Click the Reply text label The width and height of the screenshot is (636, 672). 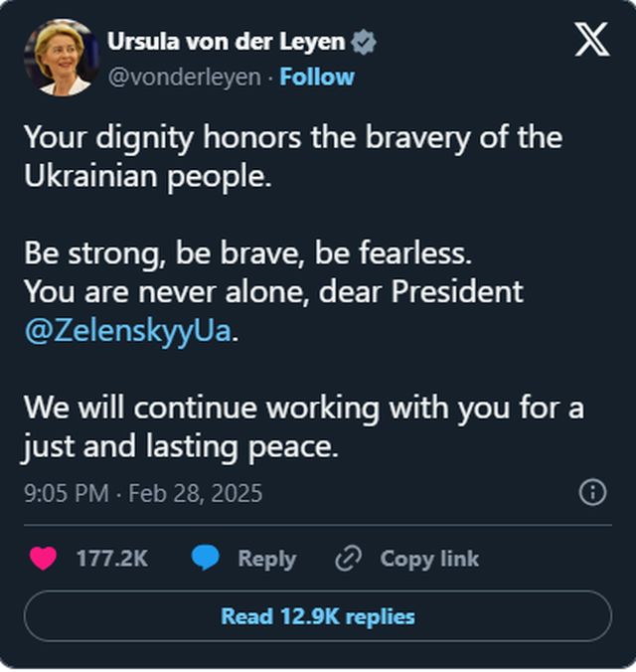click(266, 559)
